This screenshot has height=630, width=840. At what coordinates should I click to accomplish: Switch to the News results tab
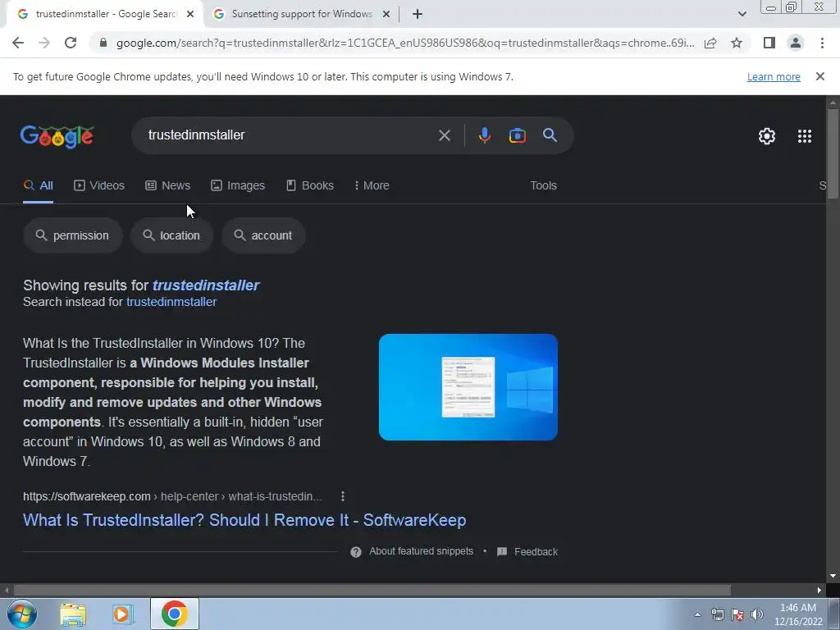pos(167,185)
